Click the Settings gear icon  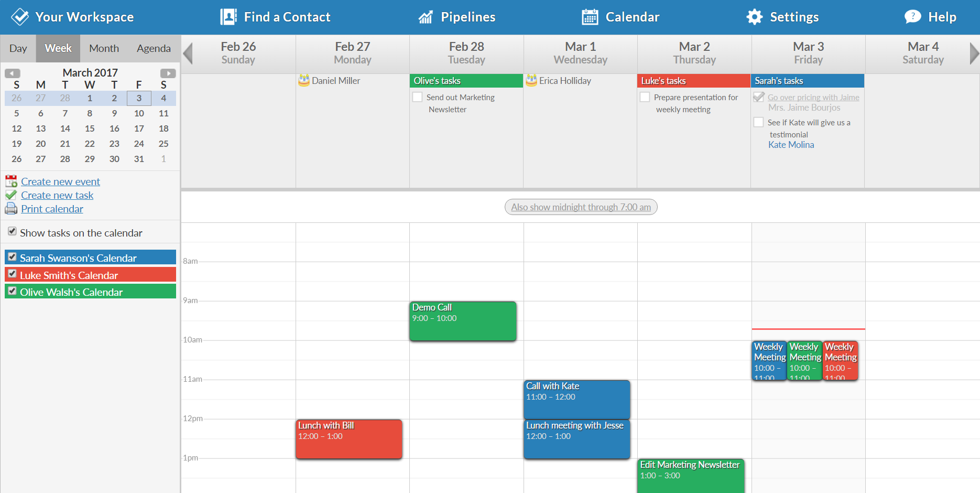(x=755, y=17)
